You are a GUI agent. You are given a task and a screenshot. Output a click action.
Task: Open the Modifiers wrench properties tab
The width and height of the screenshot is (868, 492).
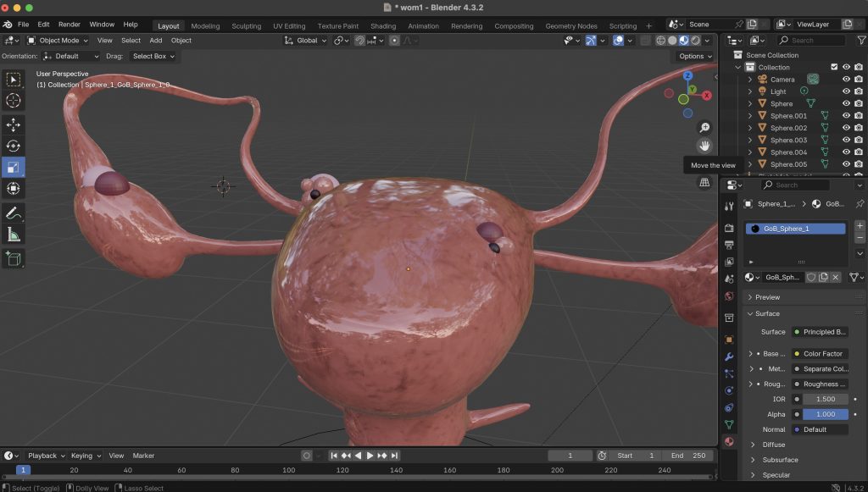(x=729, y=357)
